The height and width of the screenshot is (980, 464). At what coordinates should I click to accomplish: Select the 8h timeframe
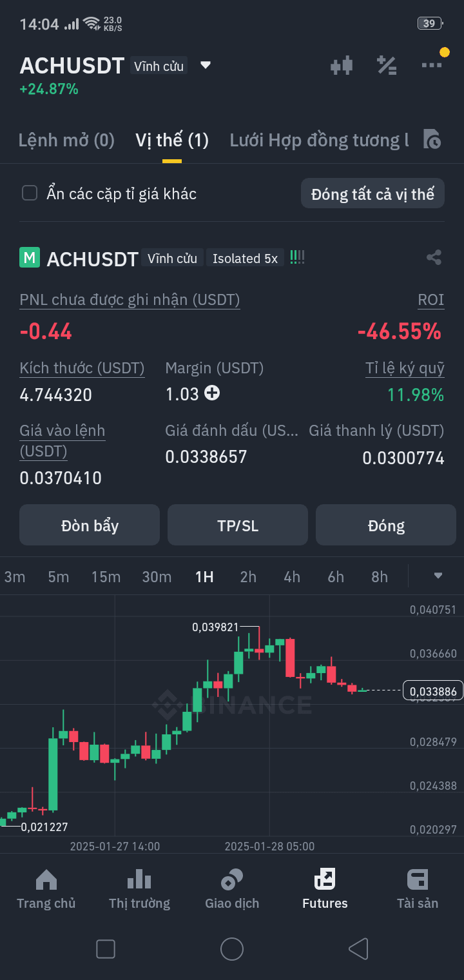point(380,576)
